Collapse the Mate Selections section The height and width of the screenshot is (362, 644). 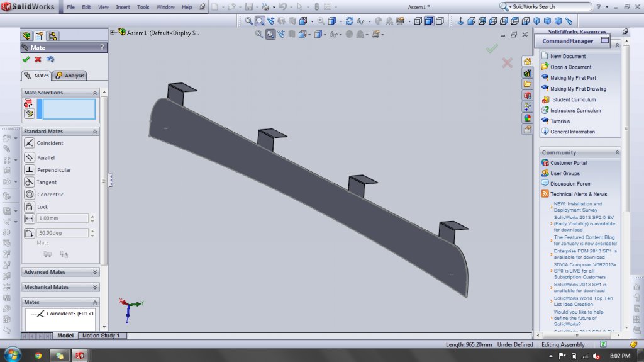click(95, 93)
